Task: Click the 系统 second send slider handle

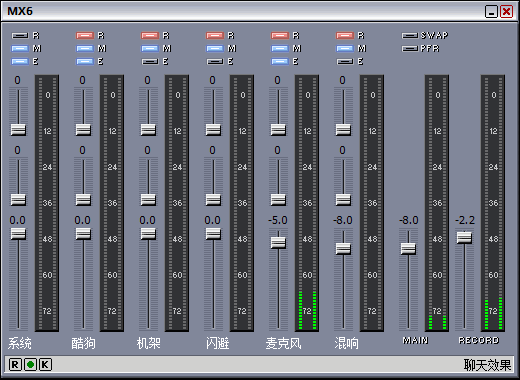Action: (18, 199)
